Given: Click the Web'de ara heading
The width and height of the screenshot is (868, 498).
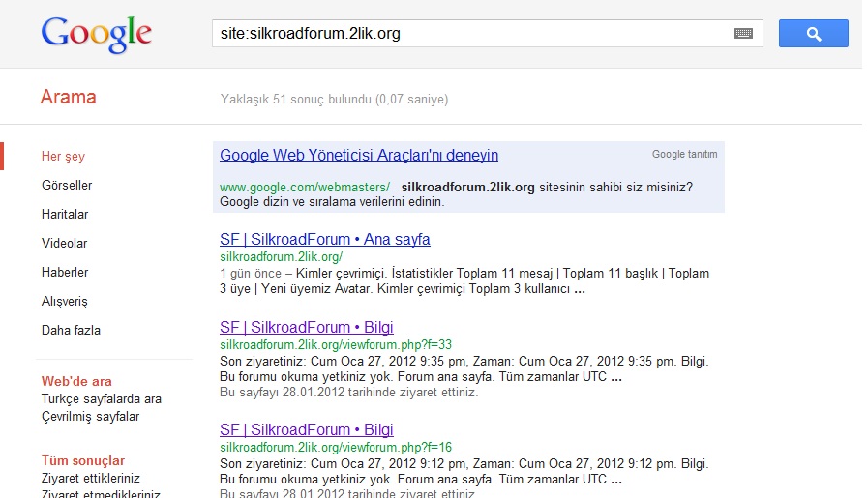Looking at the screenshot, I should (76, 381).
